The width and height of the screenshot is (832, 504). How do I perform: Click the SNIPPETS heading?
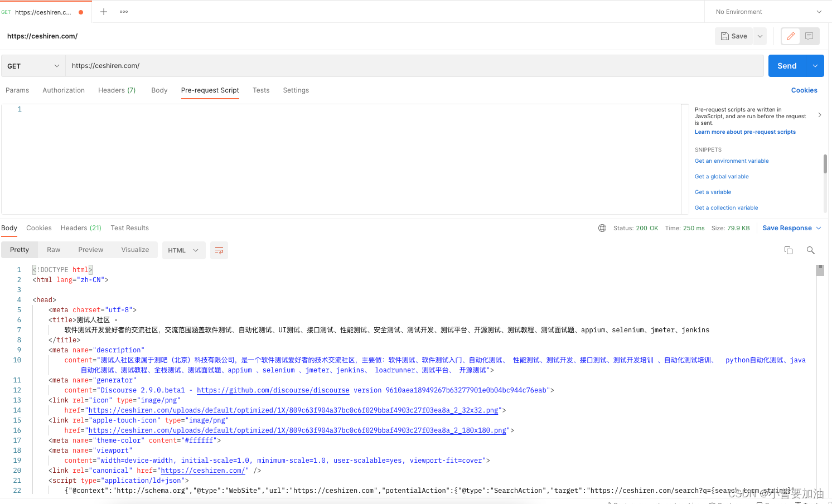(708, 150)
